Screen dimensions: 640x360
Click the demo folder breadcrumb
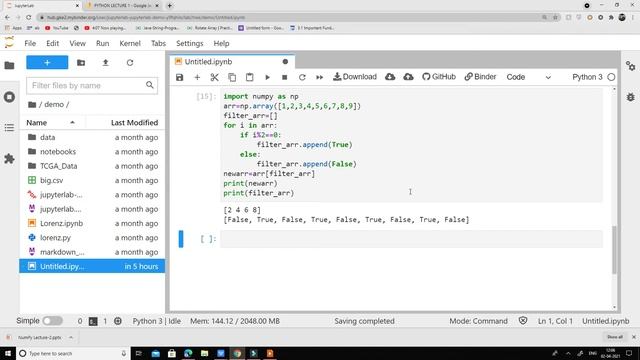(54, 104)
